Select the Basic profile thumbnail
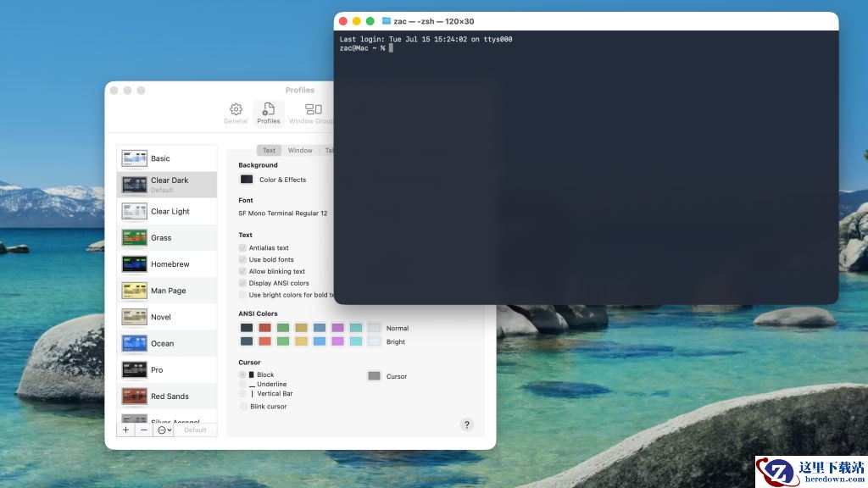This screenshot has height=488, width=868. [x=134, y=158]
